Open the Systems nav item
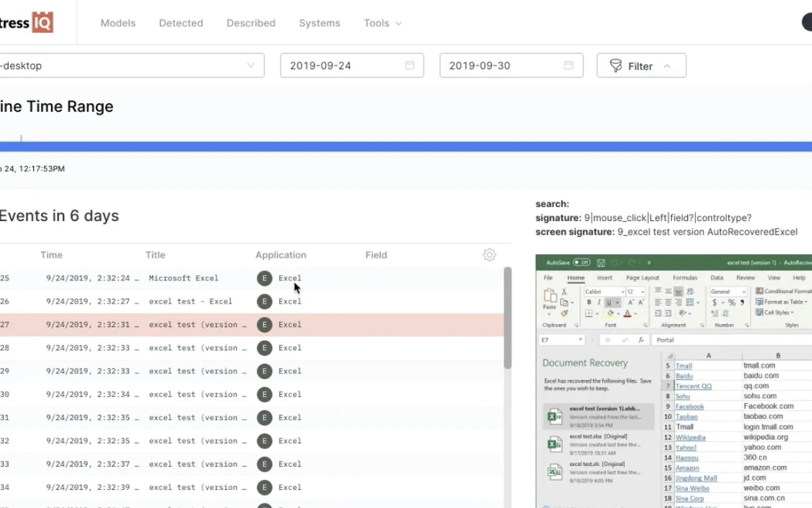 [x=319, y=23]
